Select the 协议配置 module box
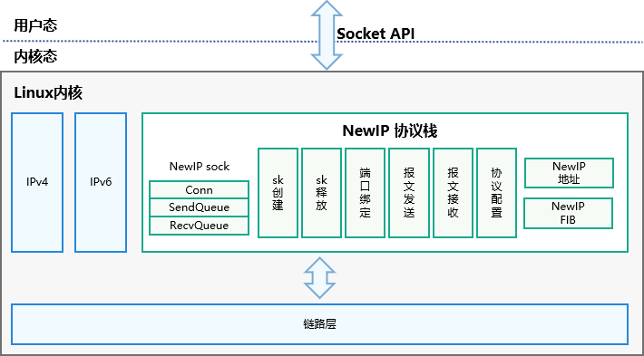The image size is (644, 356). [496, 193]
